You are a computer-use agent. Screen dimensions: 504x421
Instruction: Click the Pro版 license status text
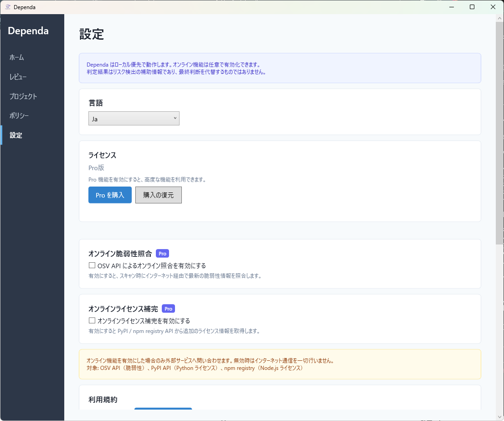pyautogui.click(x=97, y=167)
